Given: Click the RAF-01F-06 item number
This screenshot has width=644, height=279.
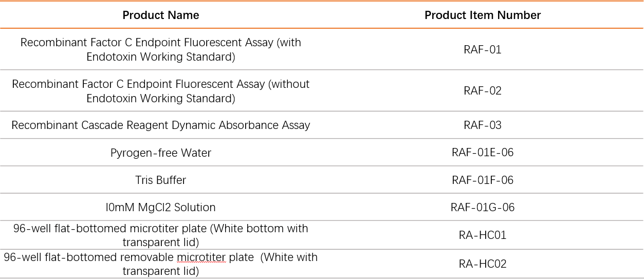Looking at the screenshot, I should point(483,180).
